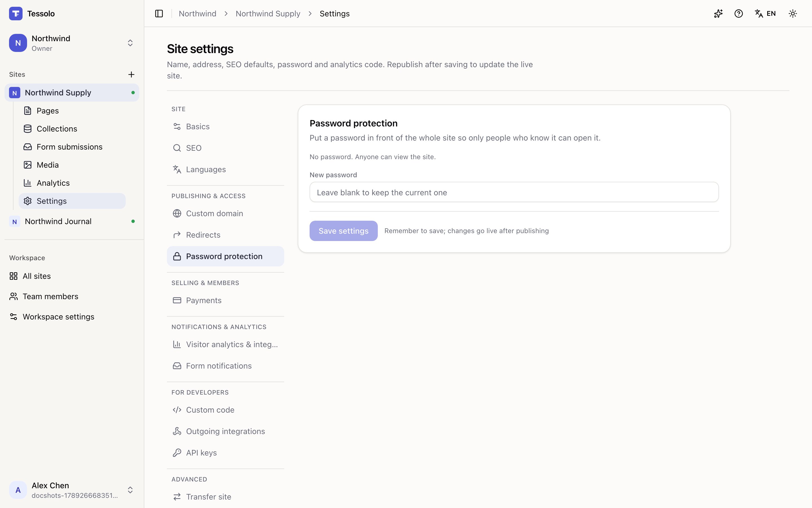Viewport: 812px width, 508px height.
Task: Open Custom domain settings
Action: point(226,213)
